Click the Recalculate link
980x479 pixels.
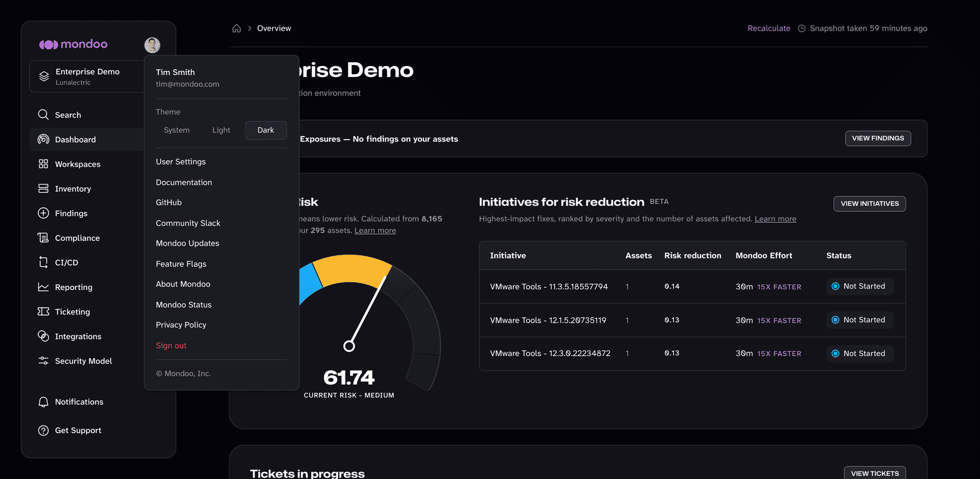click(769, 28)
